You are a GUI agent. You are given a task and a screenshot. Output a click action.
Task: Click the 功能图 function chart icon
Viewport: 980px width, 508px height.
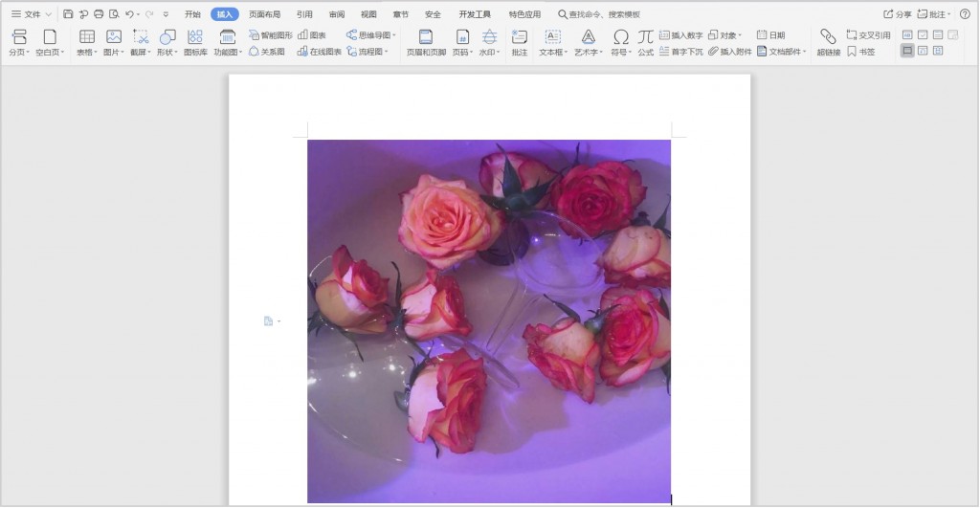tap(227, 37)
